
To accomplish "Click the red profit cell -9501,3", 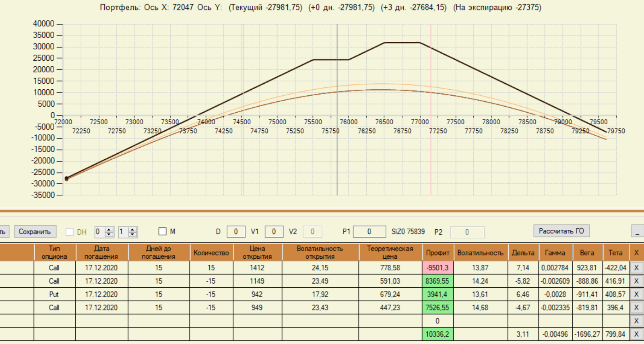I will pos(438,268).
